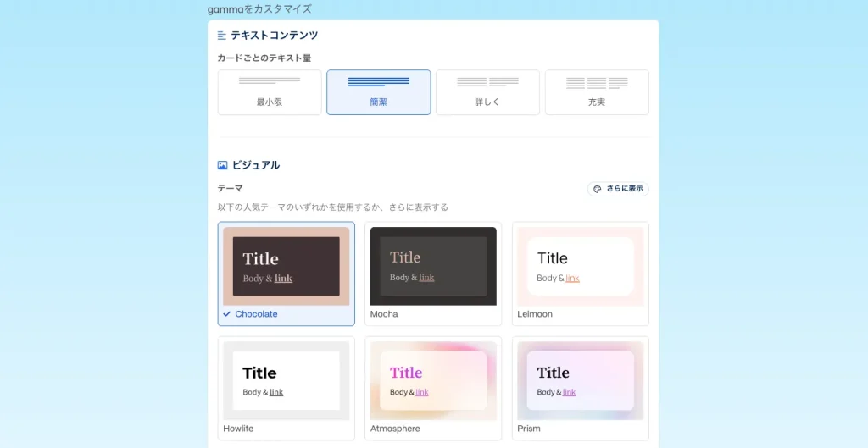This screenshot has width=868, height=448.
Task: Choose the 詳しく text amount option
Action: point(487,92)
